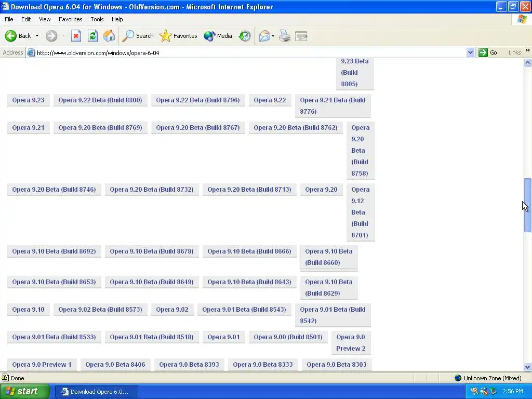Open Opera 9.20 Beta (Build 8713) link
Screen dimensions: 532x399
[x=249, y=189]
